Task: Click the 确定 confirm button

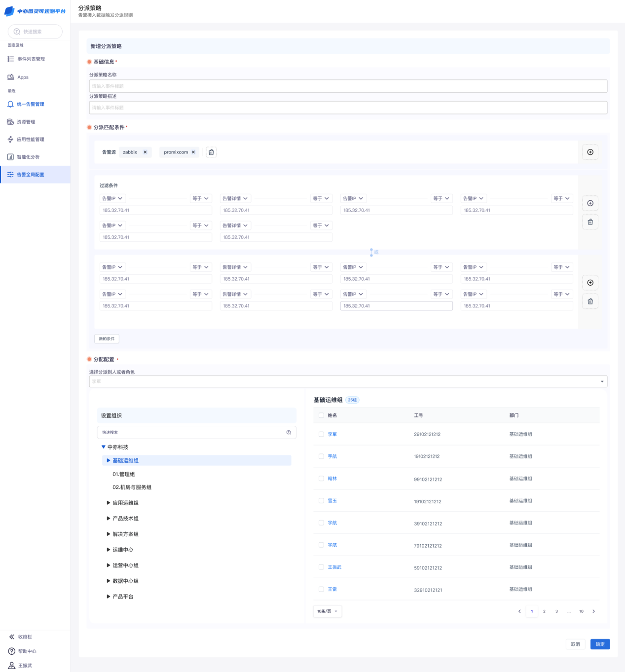Action: 600,644
